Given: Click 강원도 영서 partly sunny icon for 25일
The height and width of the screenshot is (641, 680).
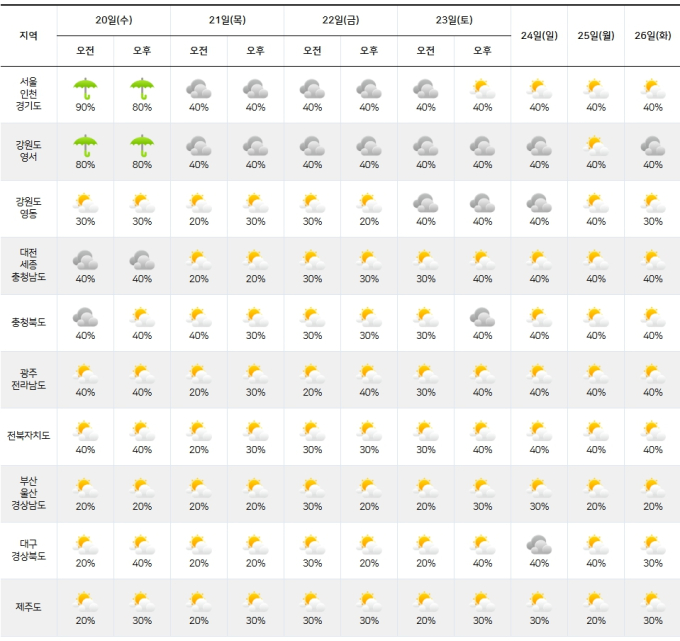Looking at the screenshot, I should (x=596, y=146).
